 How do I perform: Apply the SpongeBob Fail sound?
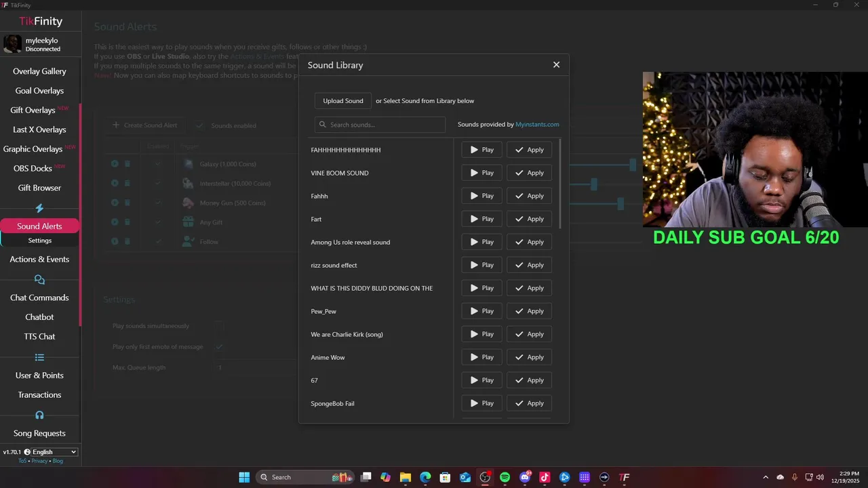529,403
